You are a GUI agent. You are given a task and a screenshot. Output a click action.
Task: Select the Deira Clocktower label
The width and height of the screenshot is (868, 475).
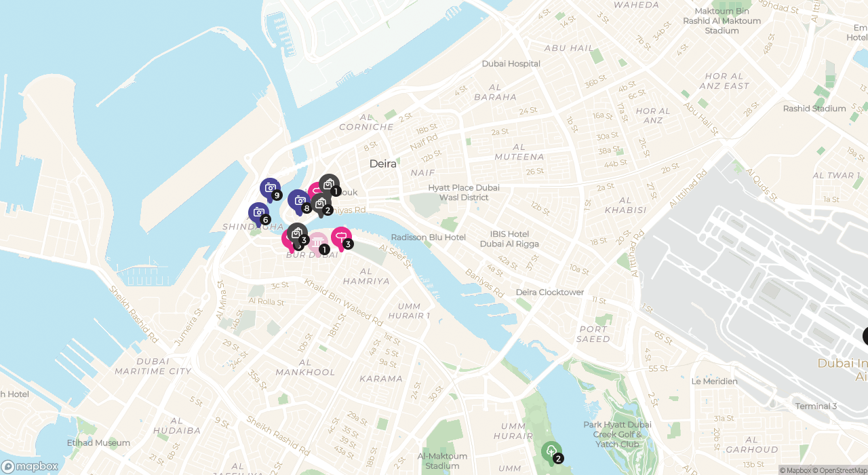pos(550,292)
